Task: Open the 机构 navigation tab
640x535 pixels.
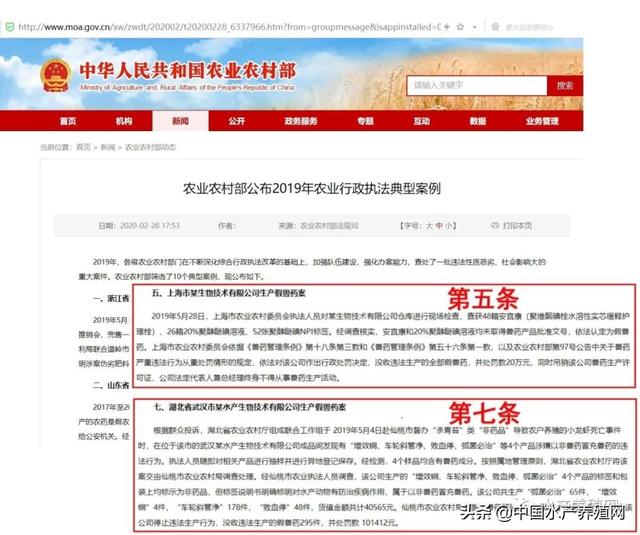Action: [124, 121]
